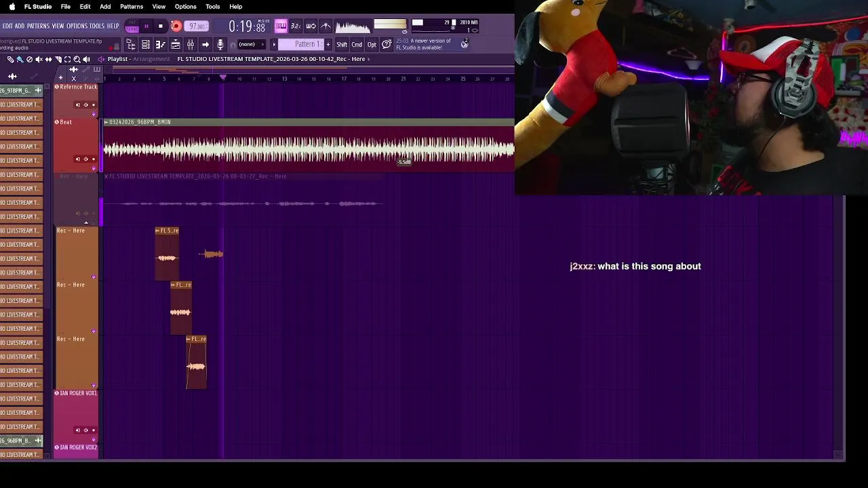Add new pattern with plus button
Viewport: 868px width, 488px height.
tap(328, 44)
